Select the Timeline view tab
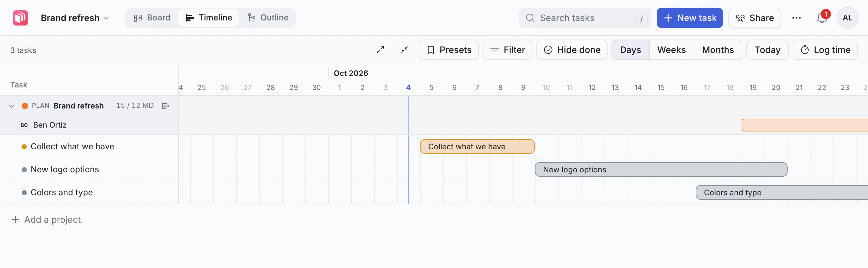Viewport: 868px width, 268px height. [209, 18]
